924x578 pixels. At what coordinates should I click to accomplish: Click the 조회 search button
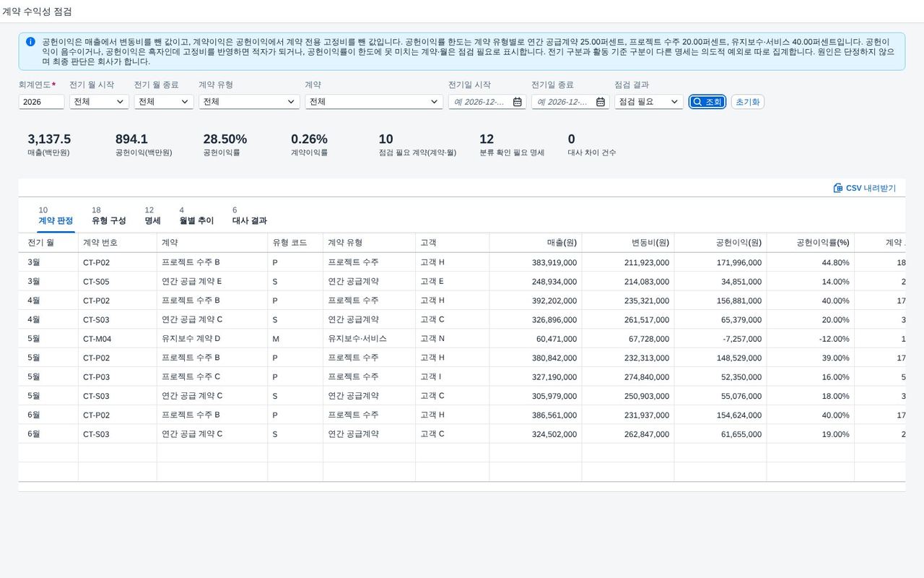click(707, 102)
